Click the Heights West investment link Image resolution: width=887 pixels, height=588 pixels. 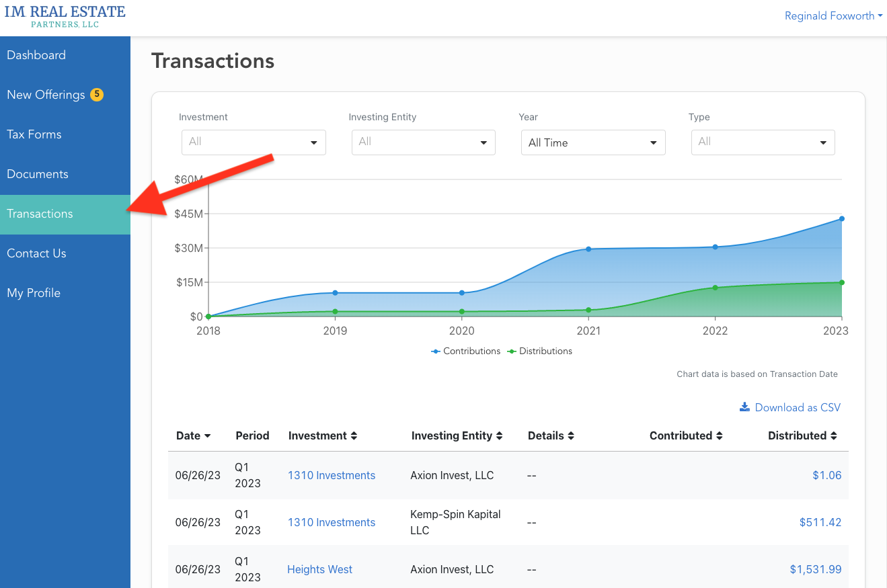(x=319, y=569)
